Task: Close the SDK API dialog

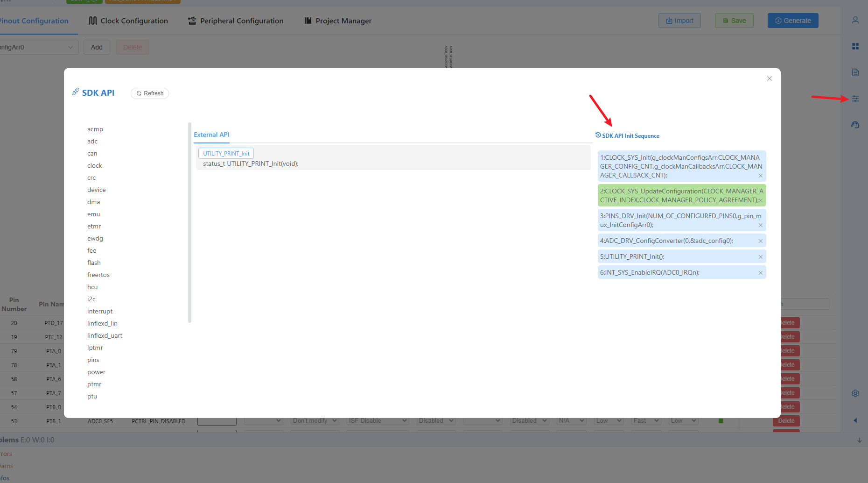Action: [769, 78]
